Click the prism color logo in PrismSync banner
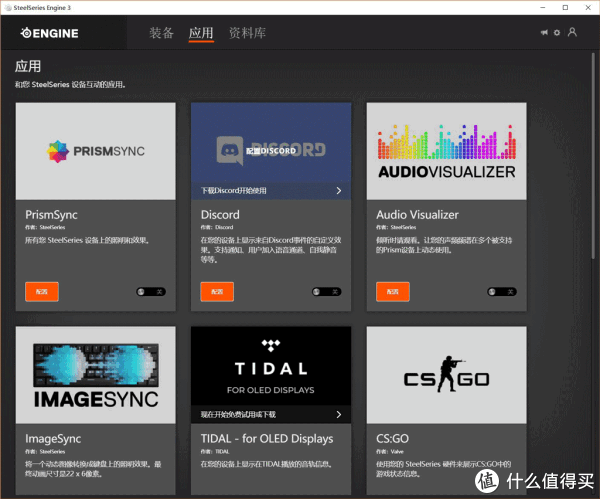 (58, 151)
